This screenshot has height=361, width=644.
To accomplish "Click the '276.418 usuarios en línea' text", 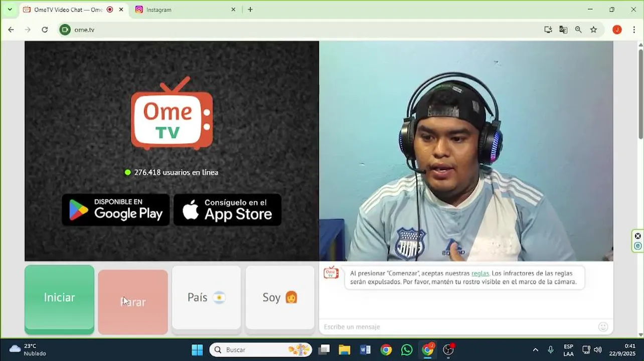I will (x=176, y=172).
